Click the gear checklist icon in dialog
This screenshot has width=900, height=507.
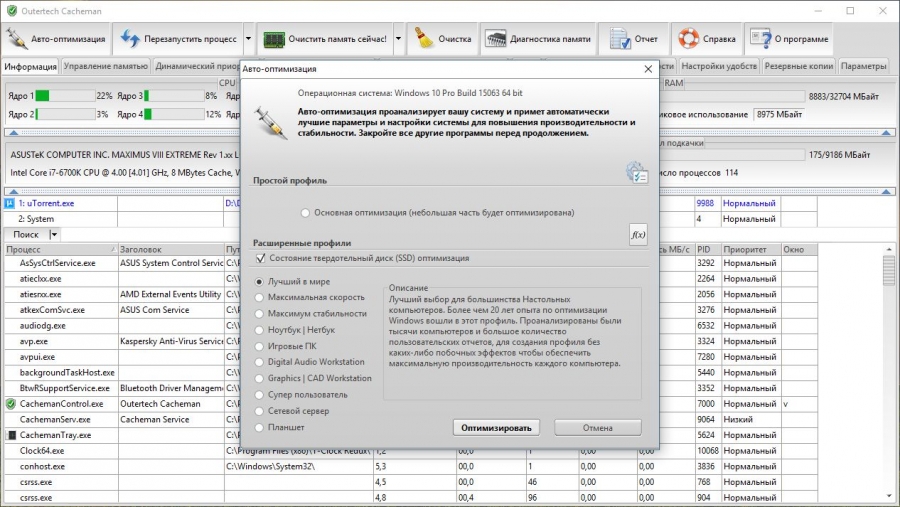point(637,172)
